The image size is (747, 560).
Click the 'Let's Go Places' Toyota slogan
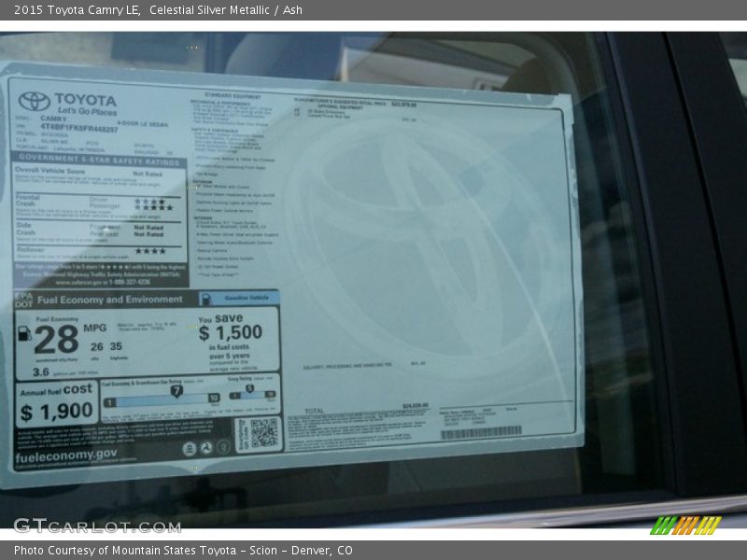[87, 111]
